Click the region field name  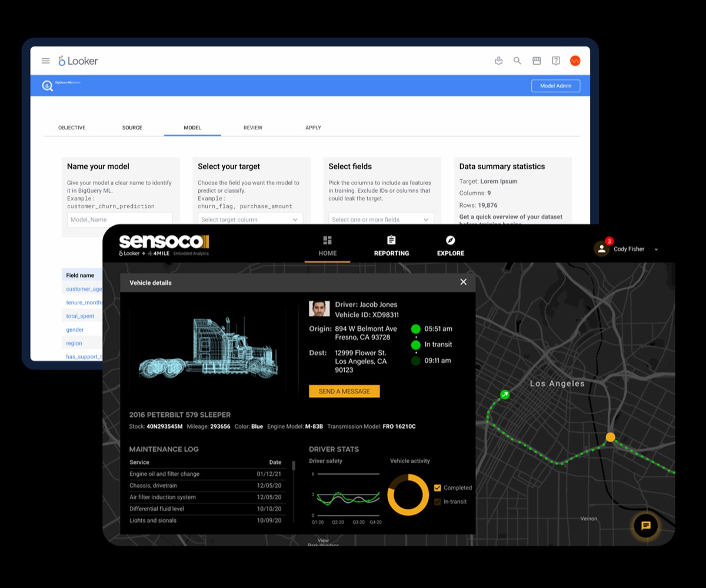coord(74,343)
